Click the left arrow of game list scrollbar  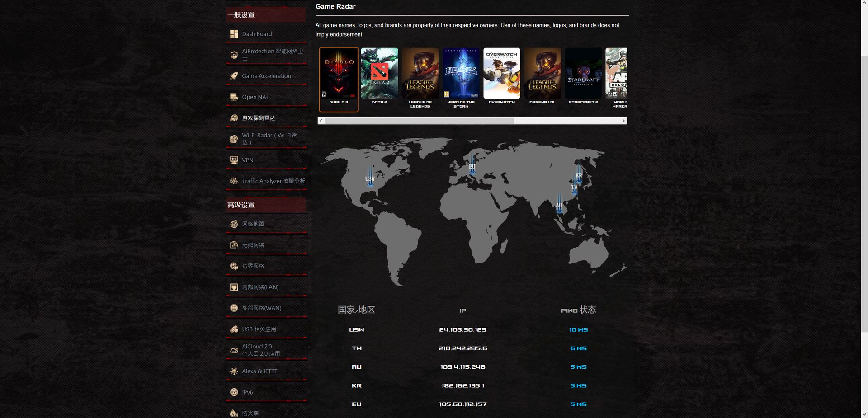(321, 121)
